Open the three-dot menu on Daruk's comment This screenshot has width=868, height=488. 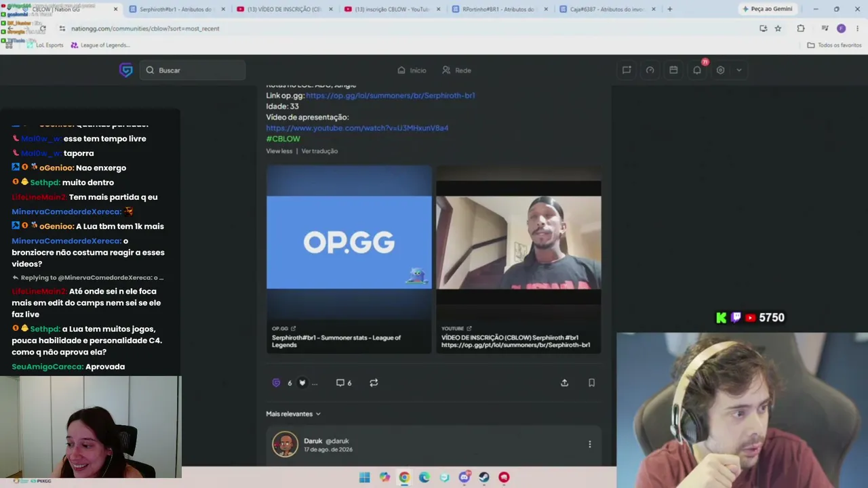(589, 445)
